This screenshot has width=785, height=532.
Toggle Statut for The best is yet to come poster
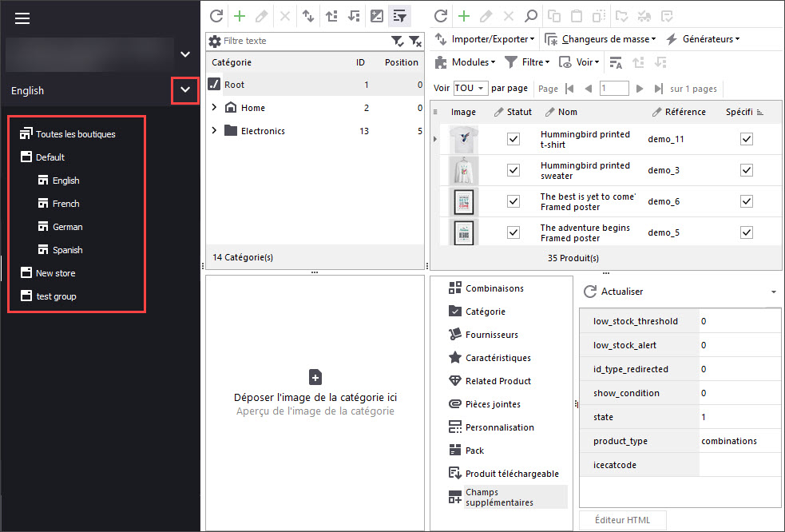(513, 201)
